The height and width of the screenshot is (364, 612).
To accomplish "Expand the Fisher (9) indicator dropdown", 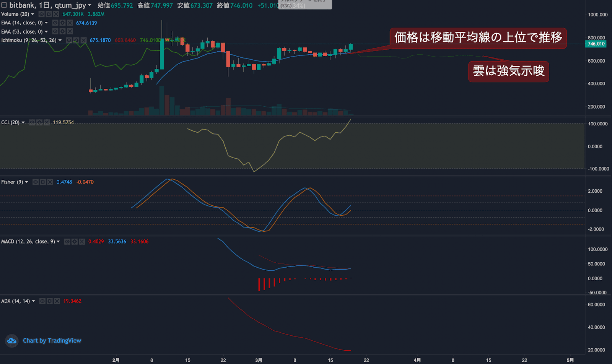I will tap(26, 182).
